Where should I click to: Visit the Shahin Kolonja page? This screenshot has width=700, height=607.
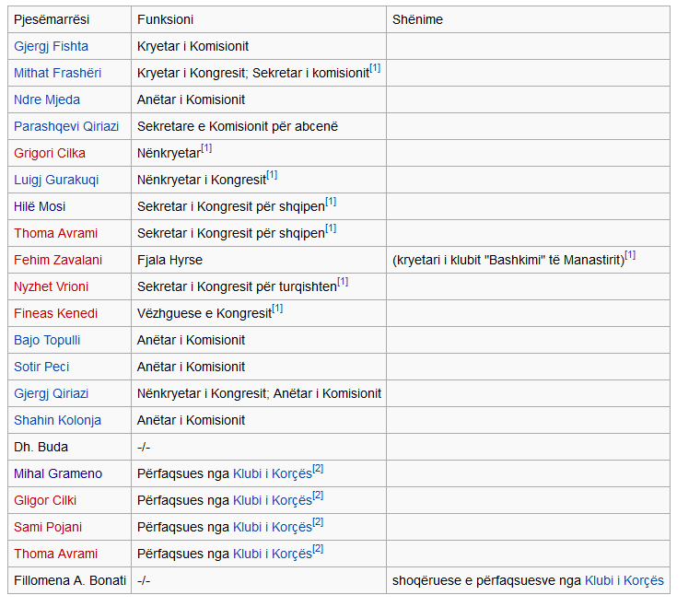[57, 420]
